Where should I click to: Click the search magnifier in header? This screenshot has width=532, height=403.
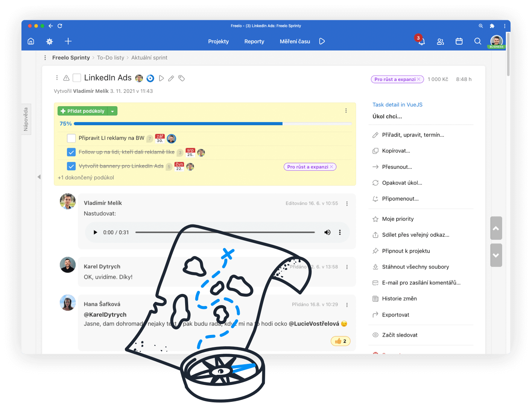(x=478, y=41)
